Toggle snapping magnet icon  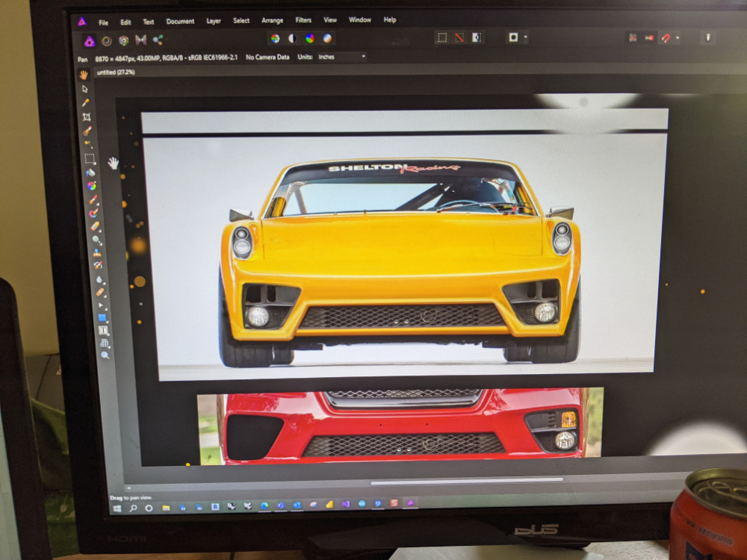664,38
